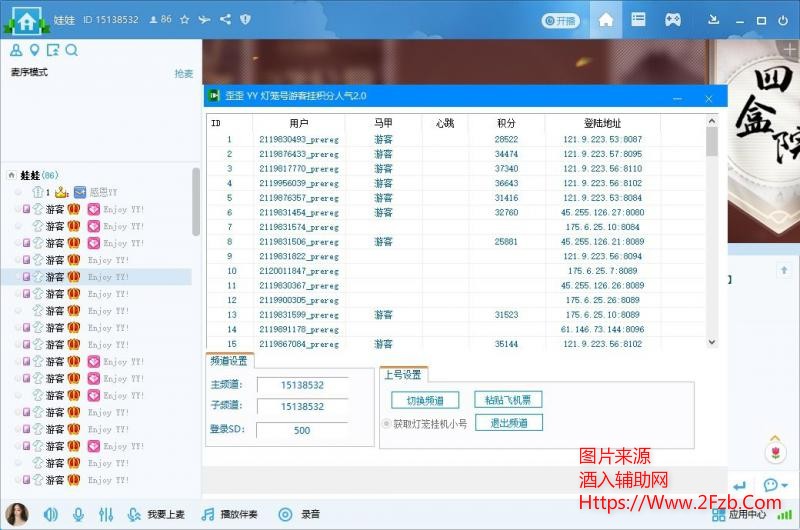This screenshot has height=530, width=800.
Task: Open the list view icon in header
Action: tap(638, 19)
